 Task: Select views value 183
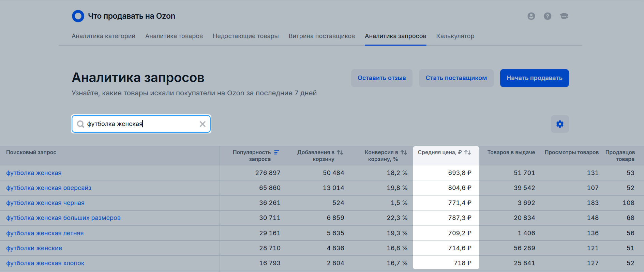click(593, 203)
